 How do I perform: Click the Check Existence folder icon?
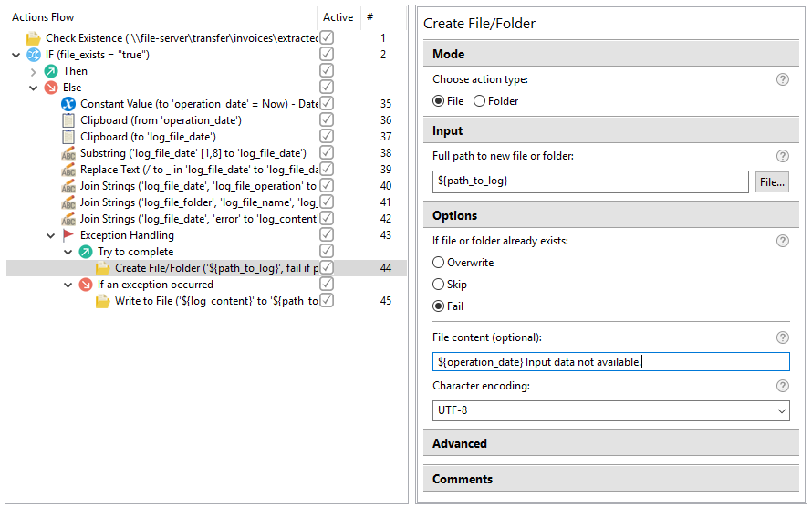click(x=33, y=38)
